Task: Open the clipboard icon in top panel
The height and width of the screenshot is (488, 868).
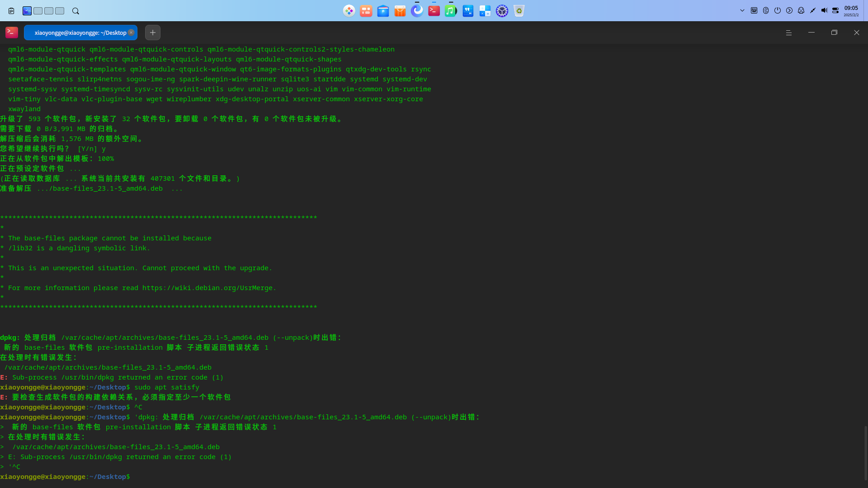Action: pyautogui.click(x=11, y=11)
